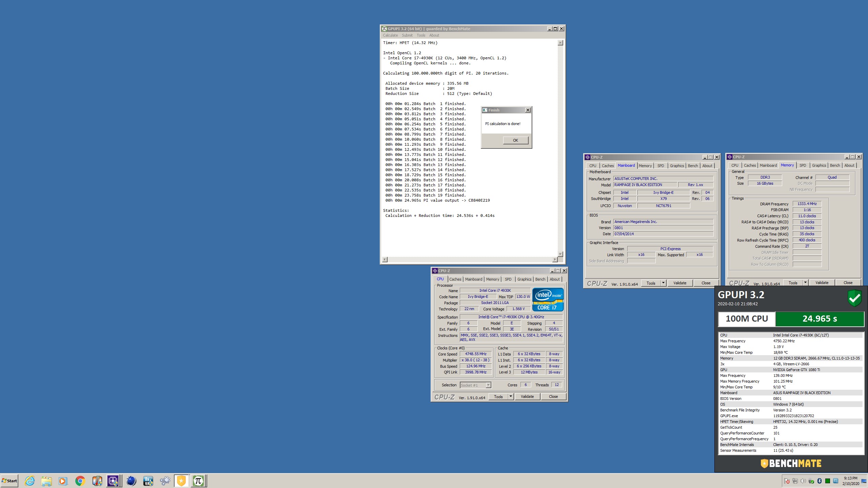Switch to SPD tab in CPU-Z Mainboard window
The image size is (868, 488).
(660, 166)
